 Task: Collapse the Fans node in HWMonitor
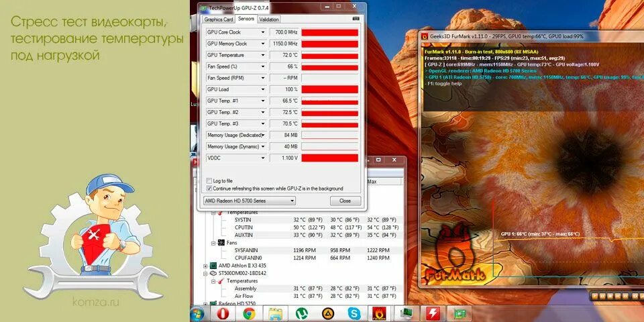coord(213,243)
